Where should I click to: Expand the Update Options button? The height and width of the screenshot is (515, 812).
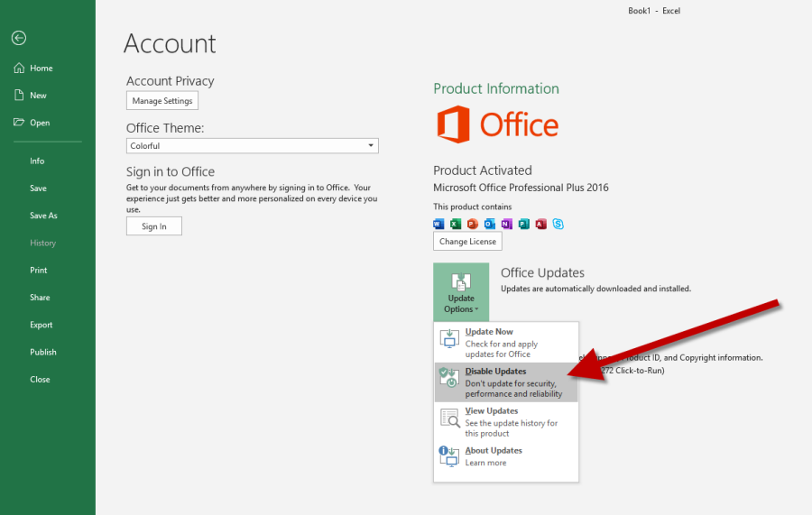point(461,292)
